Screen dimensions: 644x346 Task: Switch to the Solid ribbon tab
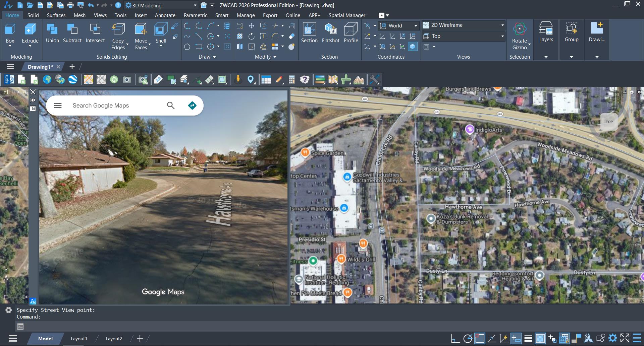click(x=33, y=15)
